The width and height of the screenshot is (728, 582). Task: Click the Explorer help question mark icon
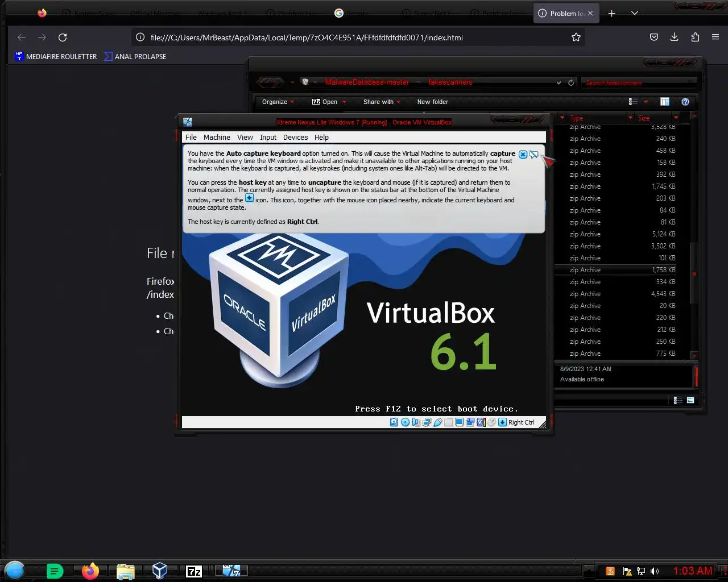pos(685,102)
